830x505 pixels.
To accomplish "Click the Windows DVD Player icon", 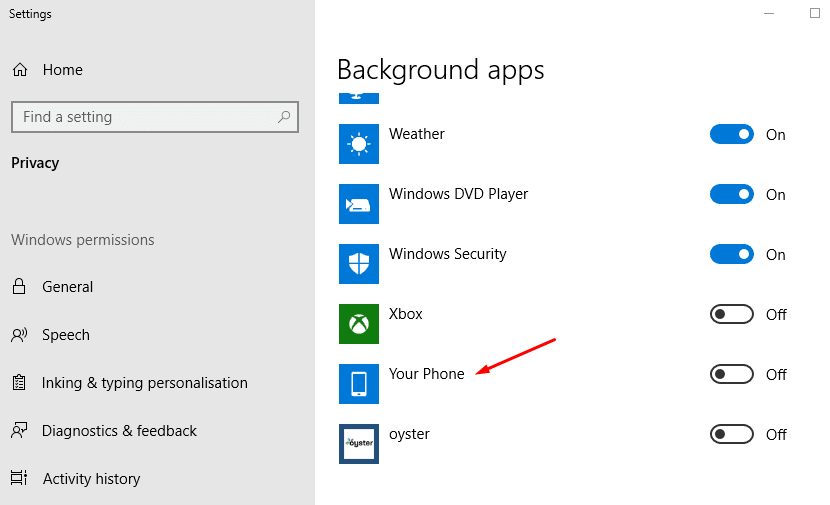I will pos(359,204).
